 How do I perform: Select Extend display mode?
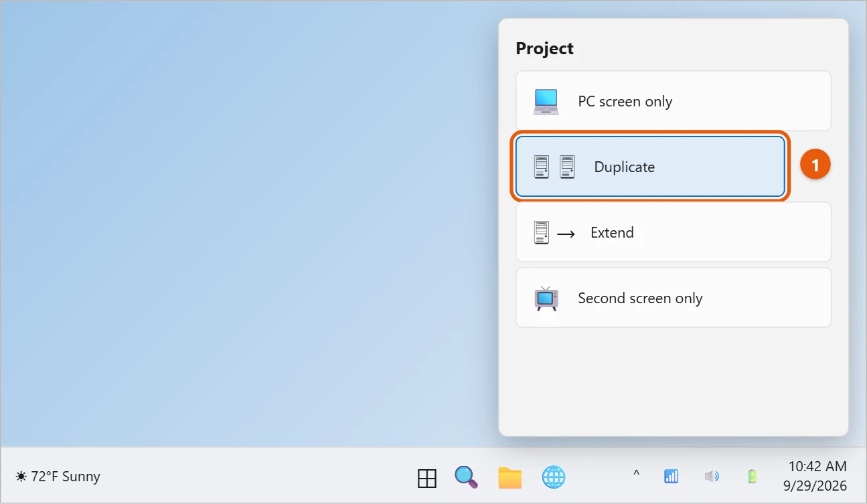(674, 232)
